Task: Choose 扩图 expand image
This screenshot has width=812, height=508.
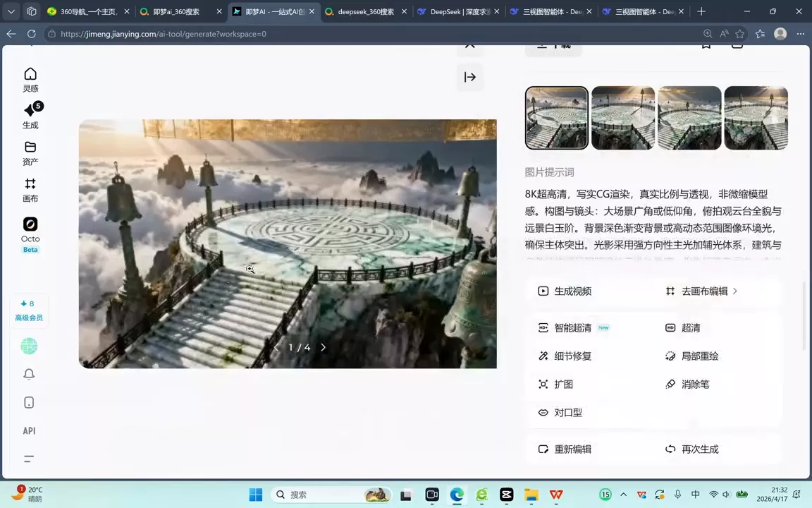Action: click(555, 384)
